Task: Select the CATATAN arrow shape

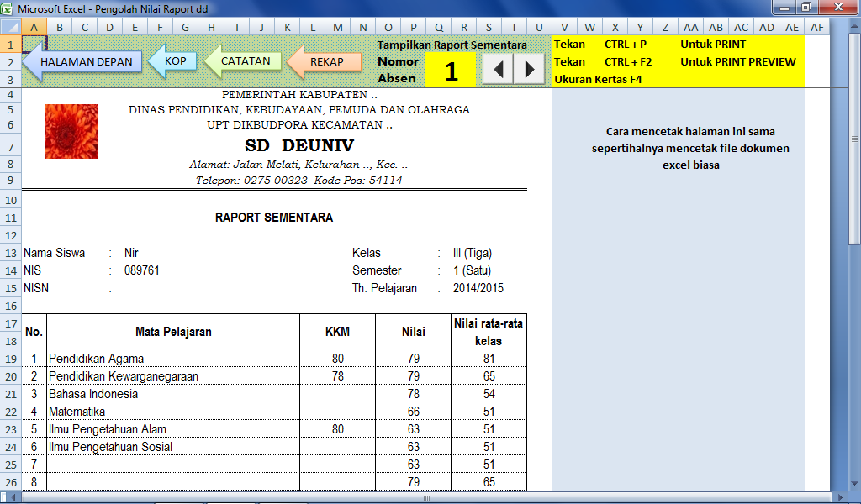Action: 243,60
